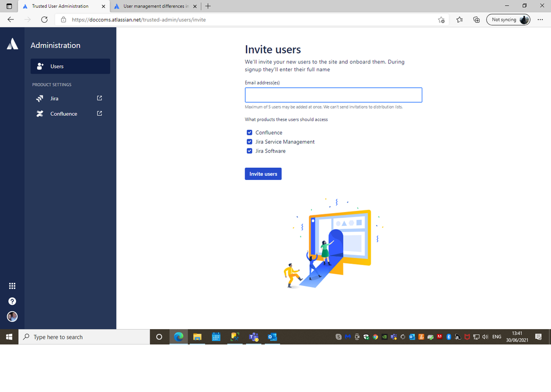Click the volume speaker tray icon
Screen dimensions: 551x392
(x=485, y=337)
